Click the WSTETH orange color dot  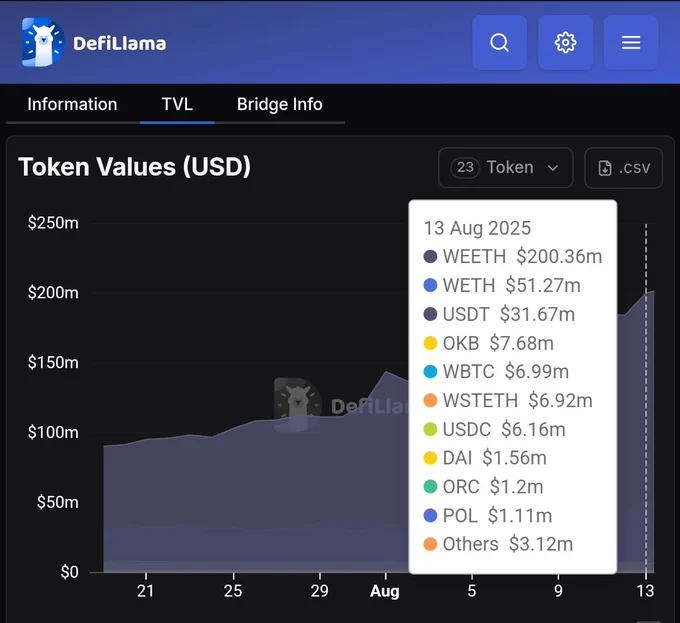[x=430, y=400]
